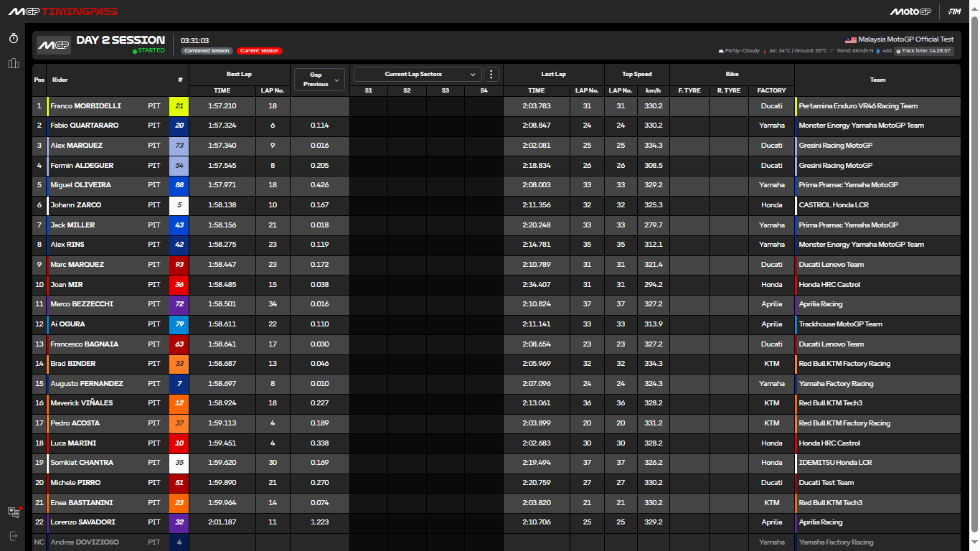Click Acosta's orange number 37 badge
The width and height of the screenshot is (980, 551).
coord(179,423)
